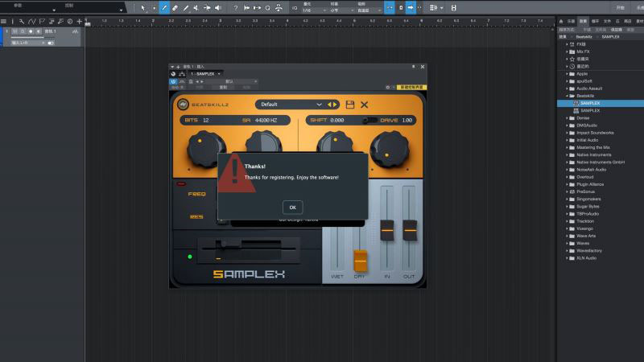Click the OUT fader handle
The height and width of the screenshot is (362, 644).
click(410, 230)
